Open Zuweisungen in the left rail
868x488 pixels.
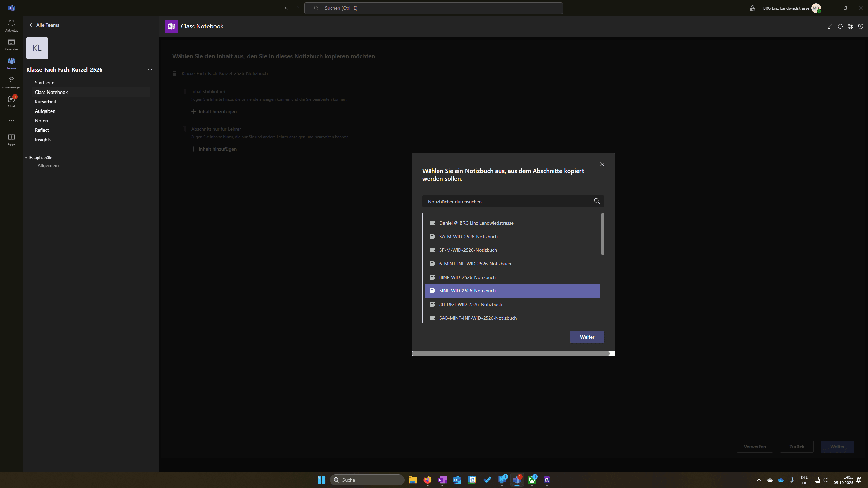tap(11, 82)
